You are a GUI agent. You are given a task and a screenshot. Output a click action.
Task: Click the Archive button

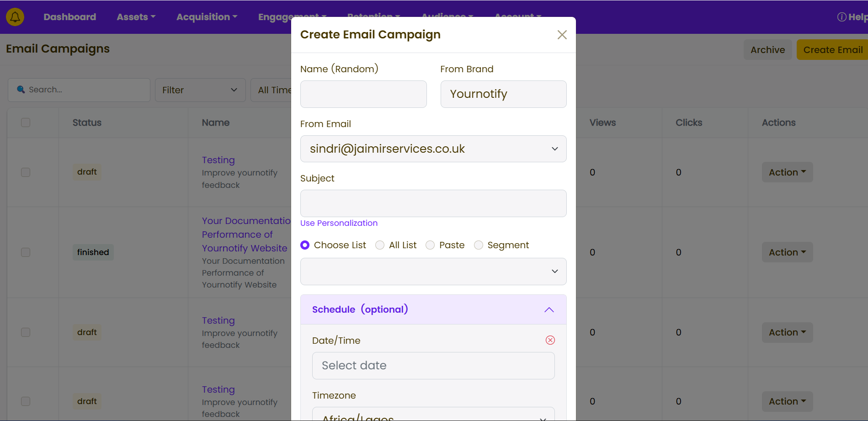click(x=767, y=50)
